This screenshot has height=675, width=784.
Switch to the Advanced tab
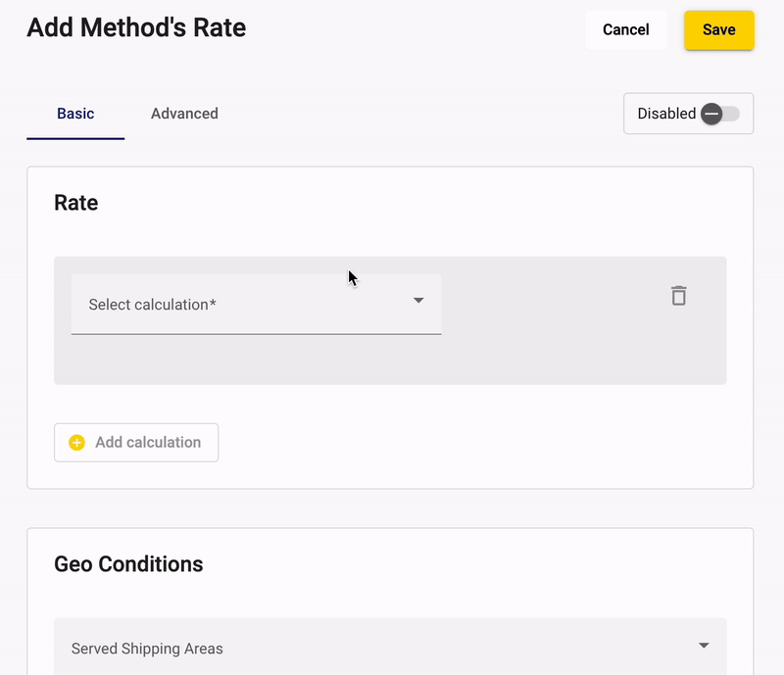click(184, 114)
